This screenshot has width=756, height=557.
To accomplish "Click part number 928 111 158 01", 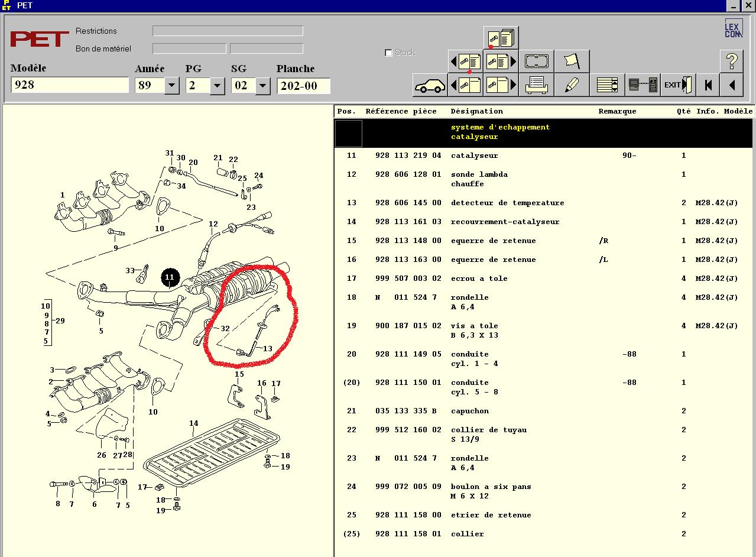I will (408, 534).
